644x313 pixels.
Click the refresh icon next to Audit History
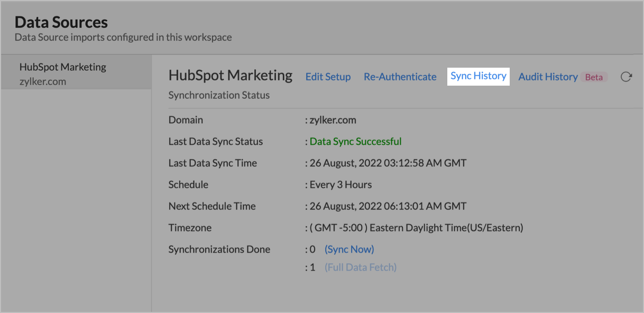(626, 77)
